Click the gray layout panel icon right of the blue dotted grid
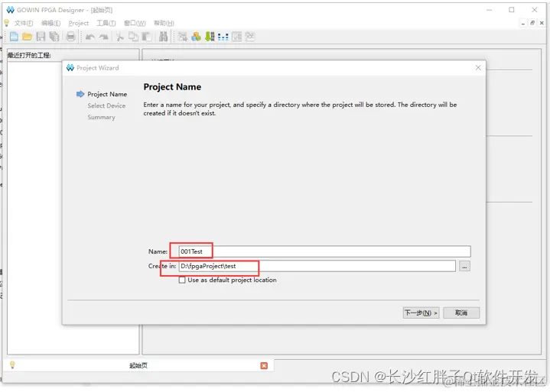This screenshot has width=550, height=392. pyautogui.click(x=237, y=37)
